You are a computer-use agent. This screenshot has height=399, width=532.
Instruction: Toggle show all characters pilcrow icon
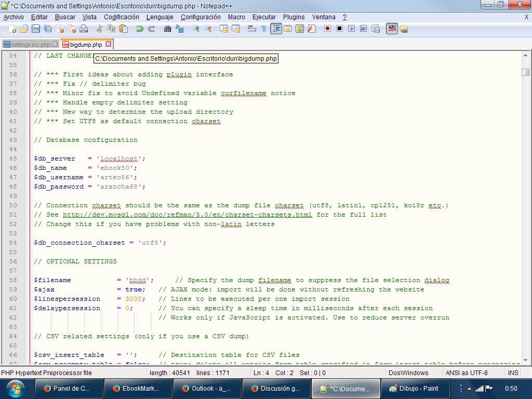(263, 29)
